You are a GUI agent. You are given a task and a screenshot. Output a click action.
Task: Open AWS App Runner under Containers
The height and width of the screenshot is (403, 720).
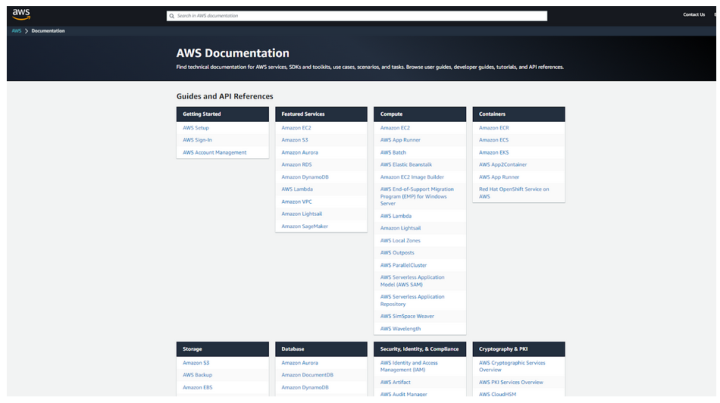[x=499, y=177]
